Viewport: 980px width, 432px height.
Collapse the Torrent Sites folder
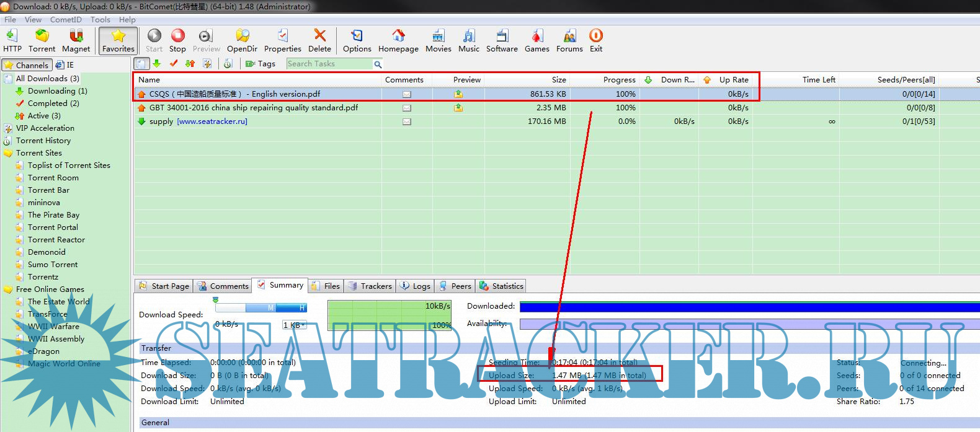coord(8,153)
